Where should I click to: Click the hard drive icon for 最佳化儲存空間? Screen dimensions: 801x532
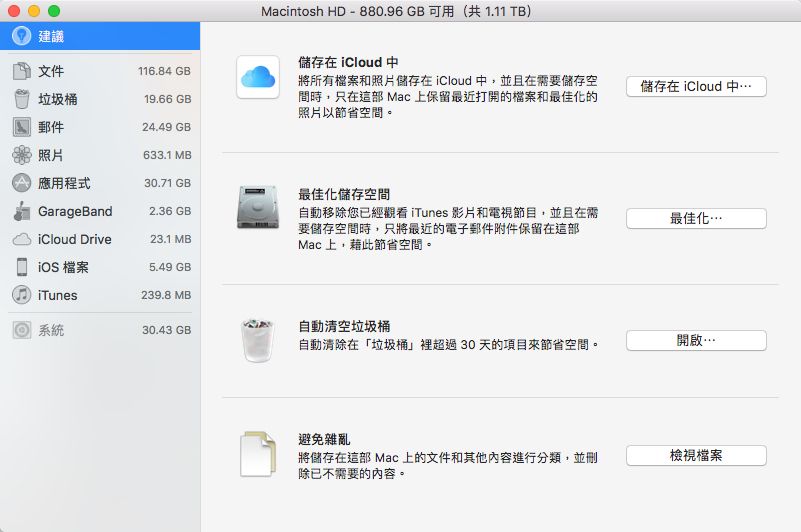click(258, 207)
